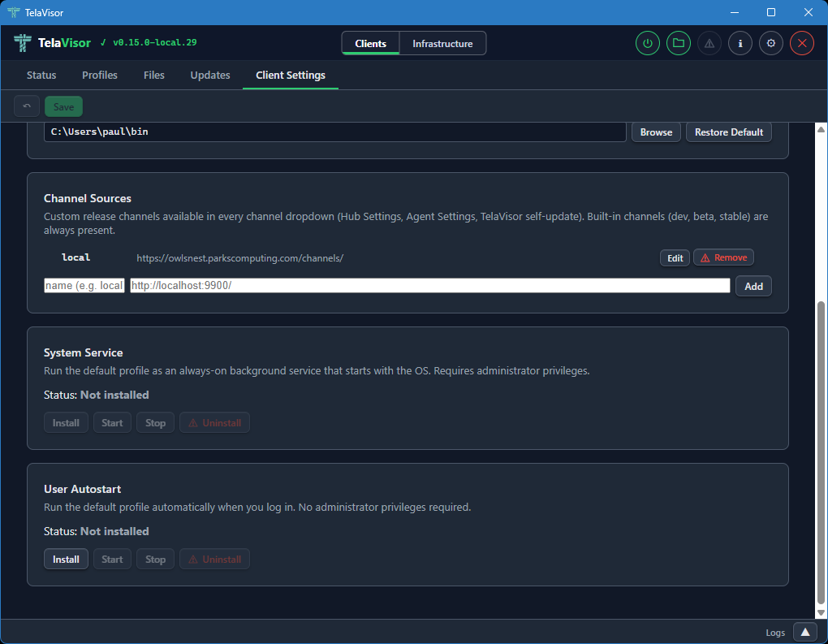Click the vertical scrollbar thumb
Image resolution: width=828 pixels, height=644 pixels.
coord(821,452)
